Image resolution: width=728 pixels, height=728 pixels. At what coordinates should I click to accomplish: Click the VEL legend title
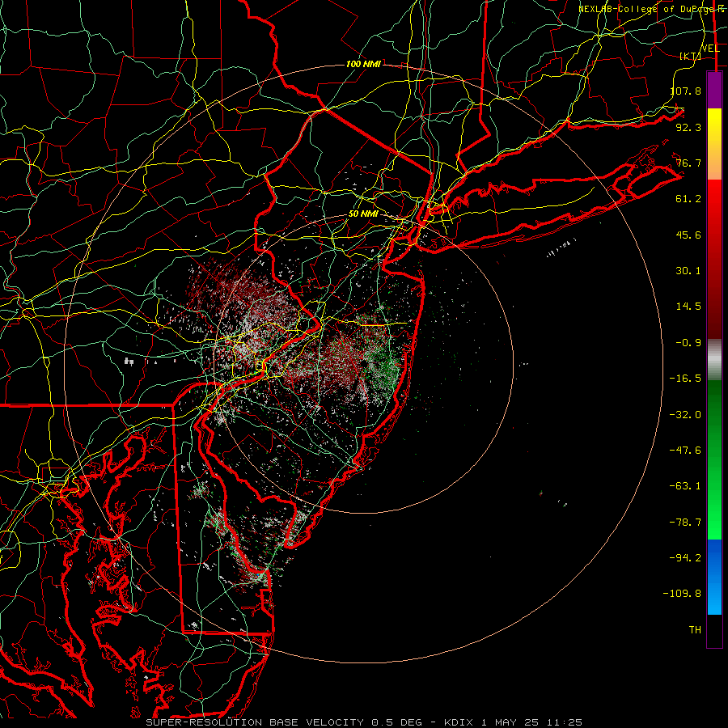[x=710, y=49]
